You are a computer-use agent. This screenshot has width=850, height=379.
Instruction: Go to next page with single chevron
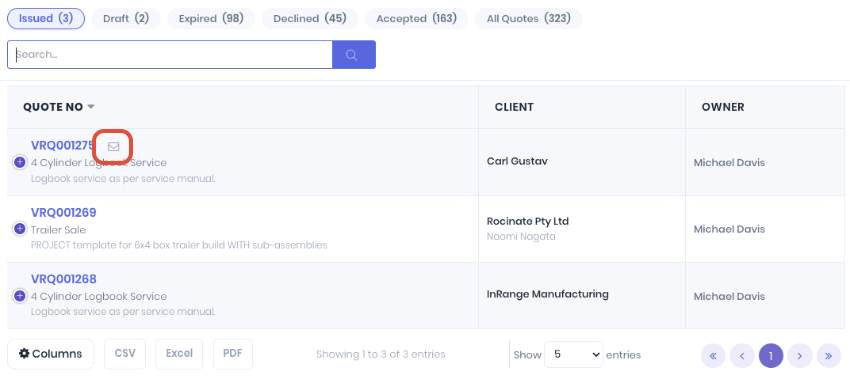tap(800, 356)
